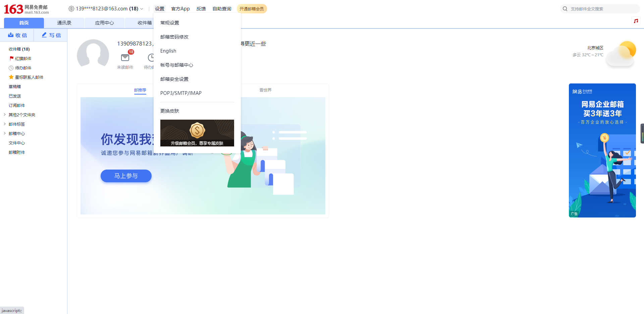Viewport: 644px width, 314px height.
Task: Click the red 18 unread badge
Action: click(x=131, y=52)
